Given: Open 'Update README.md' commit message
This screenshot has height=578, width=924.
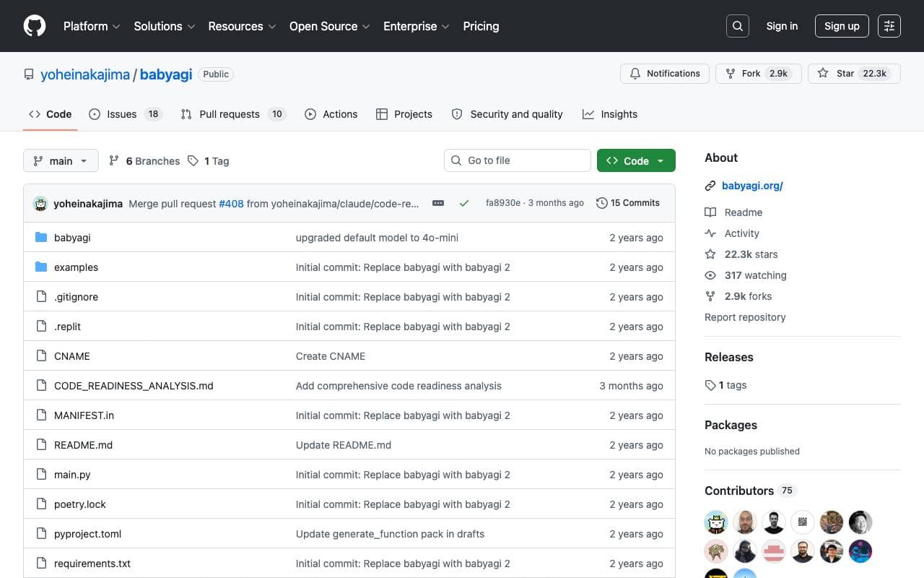Looking at the screenshot, I should [344, 445].
